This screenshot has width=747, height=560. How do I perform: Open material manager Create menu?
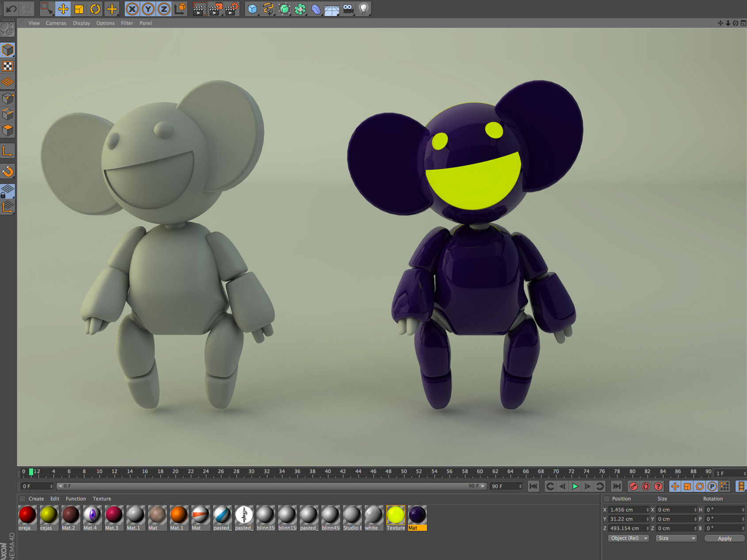point(36,499)
